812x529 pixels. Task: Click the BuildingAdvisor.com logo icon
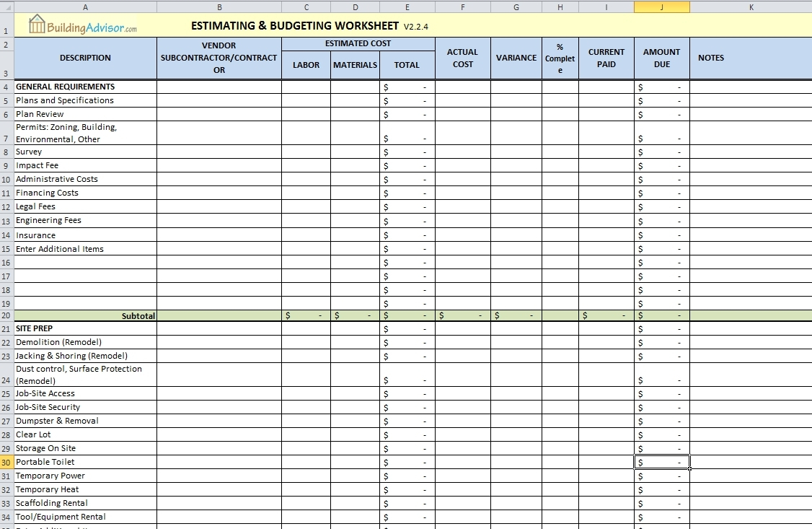36,25
